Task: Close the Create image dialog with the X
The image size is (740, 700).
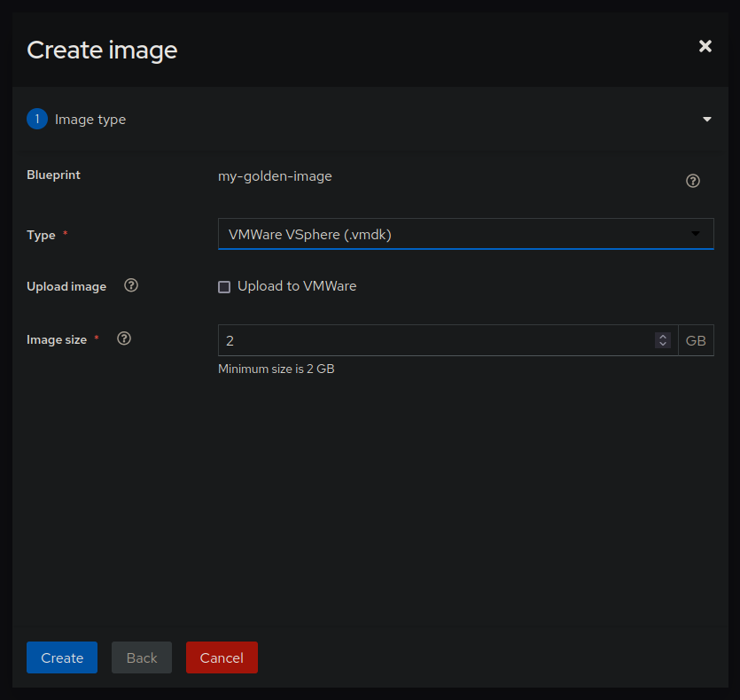Action: coord(705,46)
